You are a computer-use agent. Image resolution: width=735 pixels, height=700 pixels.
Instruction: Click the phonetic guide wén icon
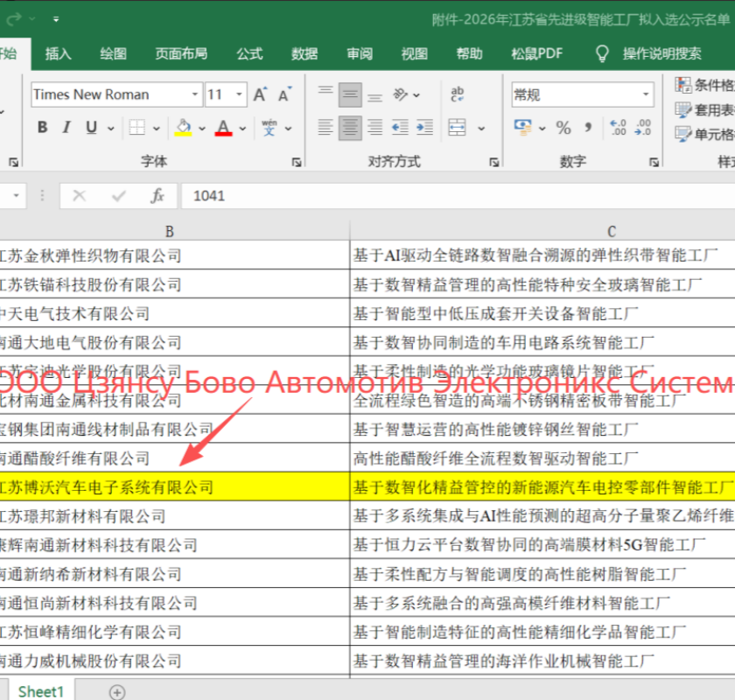(x=269, y=128)
